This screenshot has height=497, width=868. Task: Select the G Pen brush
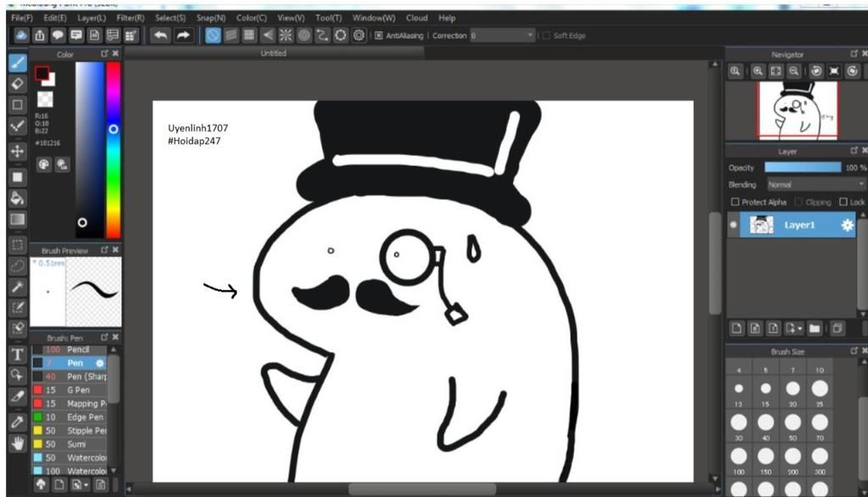70,390
